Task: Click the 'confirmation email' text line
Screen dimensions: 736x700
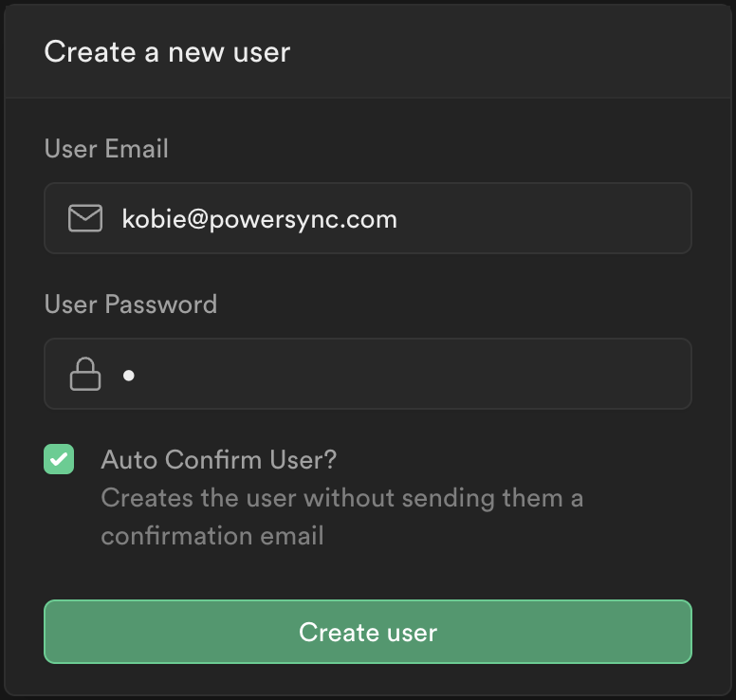Action: [212, 536]
